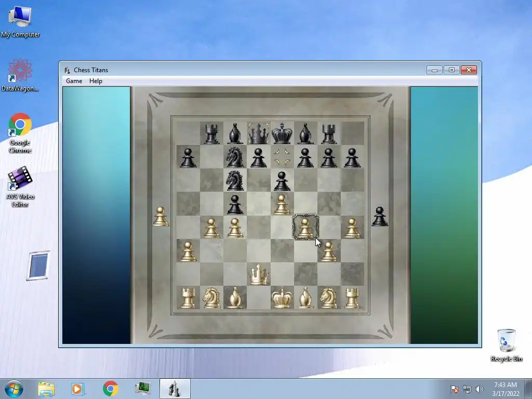Screen dimensions: 532x399
Task: Pick the white pawn on h4
Action: coord(352,228)
